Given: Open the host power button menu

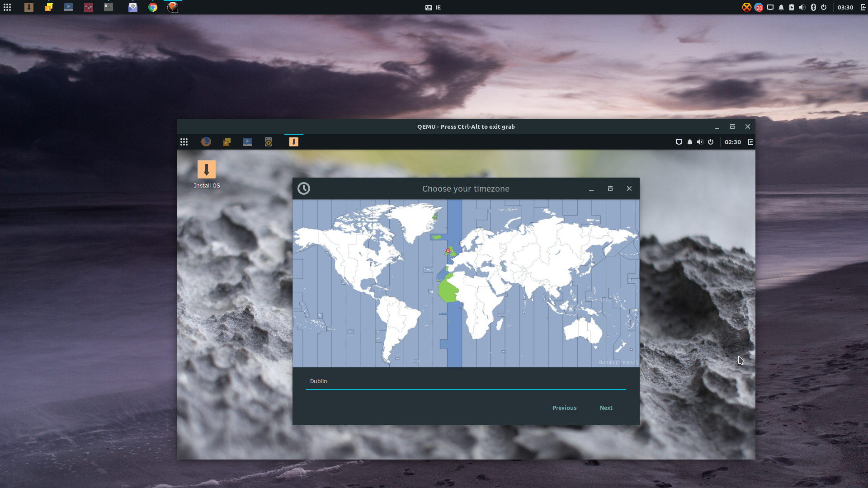Looking at the screenshot, I should [x=824, y=7].
